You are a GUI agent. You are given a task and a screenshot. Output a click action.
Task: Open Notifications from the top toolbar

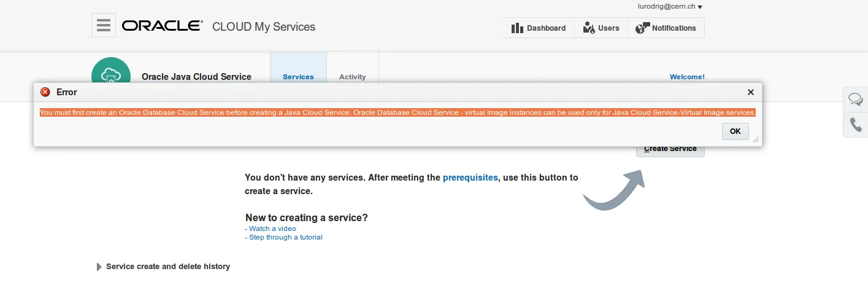(666, 28)
